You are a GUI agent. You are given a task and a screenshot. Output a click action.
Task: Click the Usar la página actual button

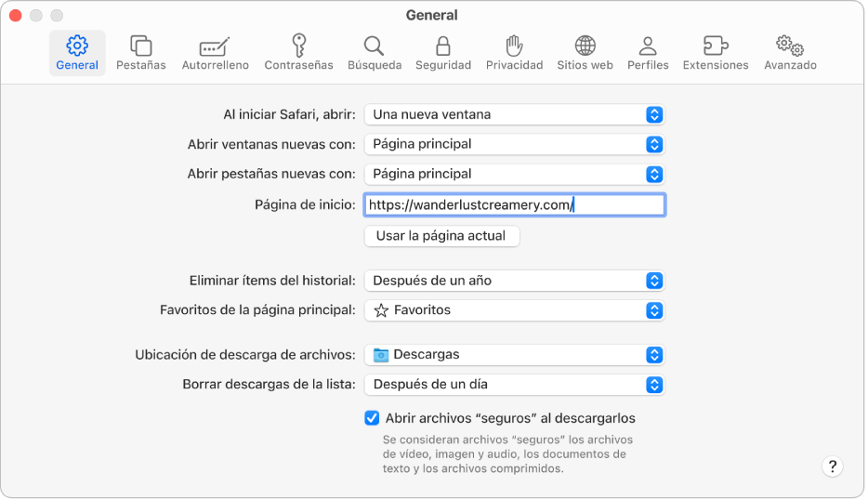tap(441, 236)
